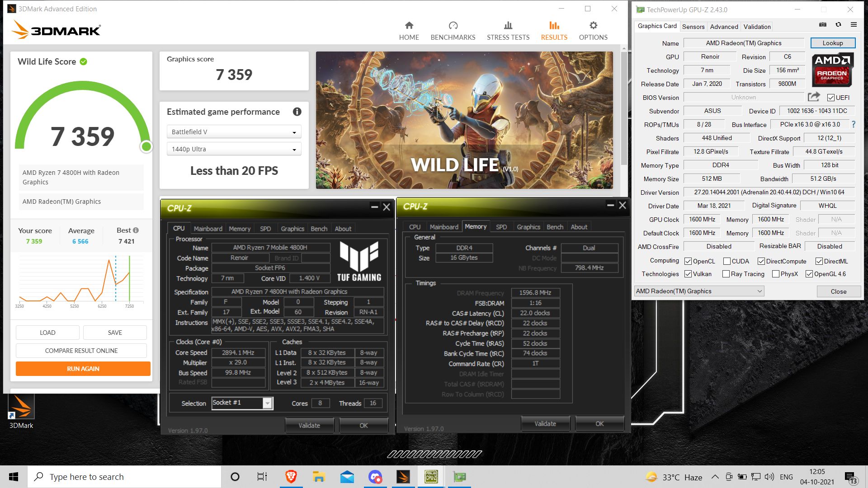The image size is (868, 488).
Task: Click Validate button in left CPU-Z
Action: click(309, 426)
